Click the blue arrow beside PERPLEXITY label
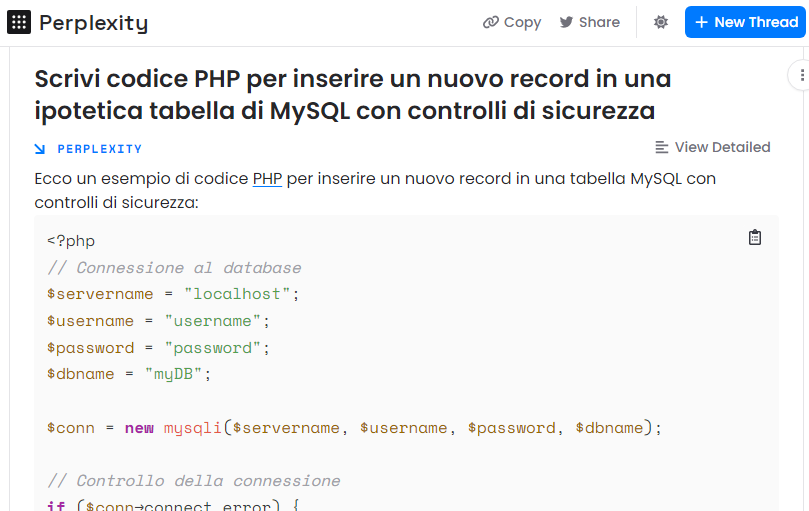 40,149
